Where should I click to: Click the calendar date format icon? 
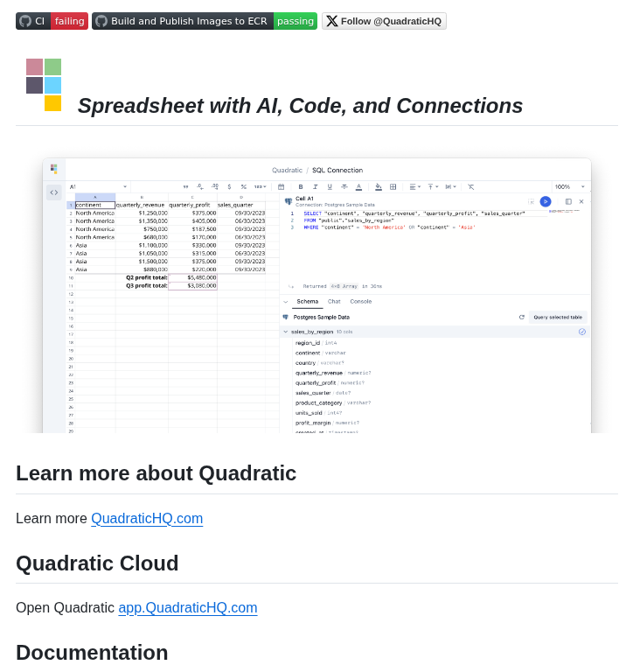click(x=281, y=187)
